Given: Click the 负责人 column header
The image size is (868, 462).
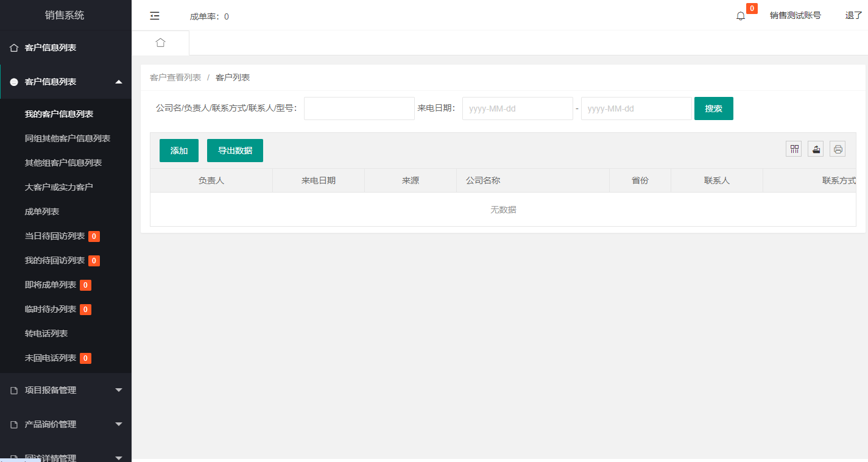Looking at the screenshot, I should [211, 180].
